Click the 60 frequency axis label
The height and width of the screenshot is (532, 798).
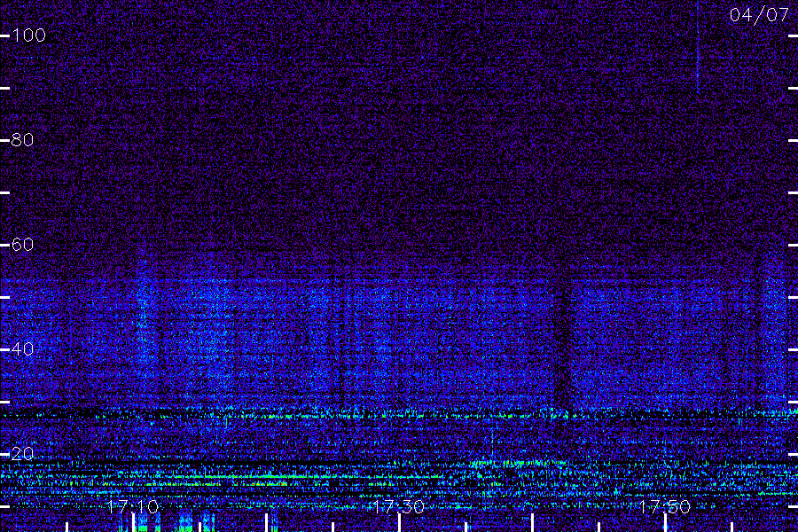tap(22, 245)
